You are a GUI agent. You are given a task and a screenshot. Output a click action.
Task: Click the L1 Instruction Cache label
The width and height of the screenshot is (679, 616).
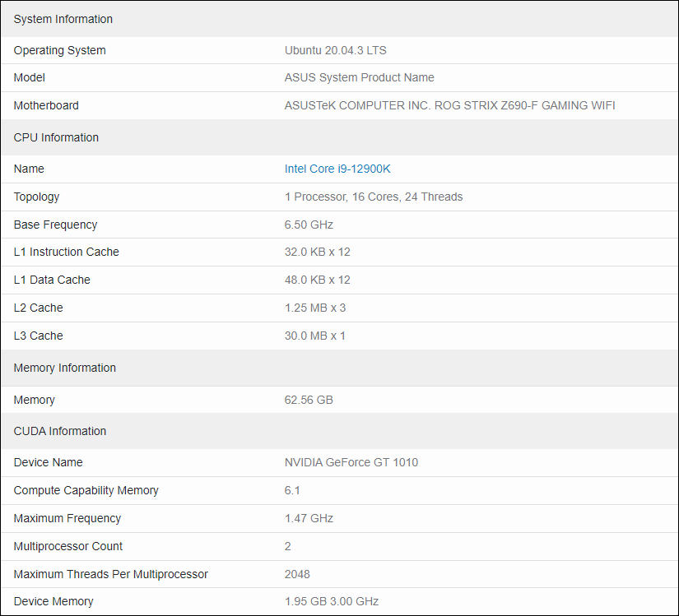click(67, 252)
